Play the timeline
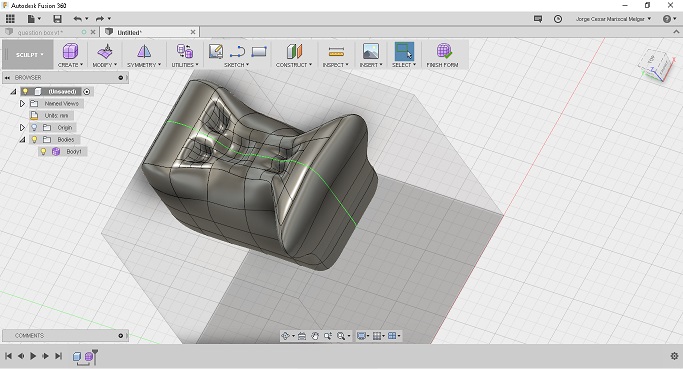 coord(33,356)
